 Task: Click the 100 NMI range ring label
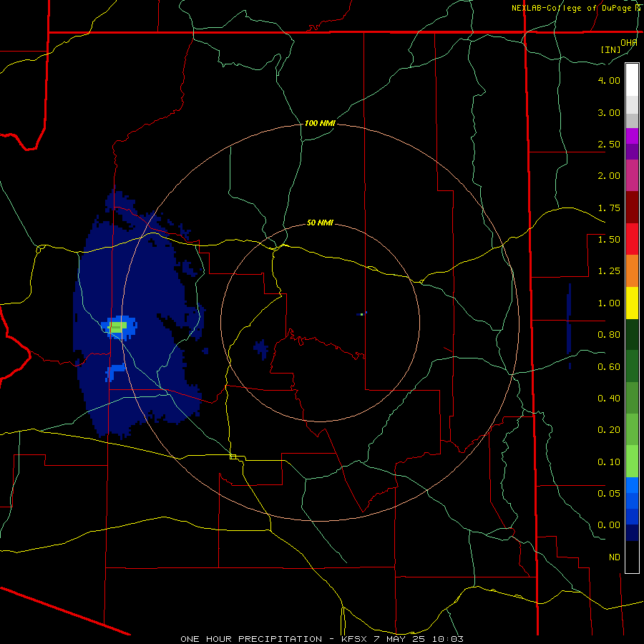tap(320, 123)
